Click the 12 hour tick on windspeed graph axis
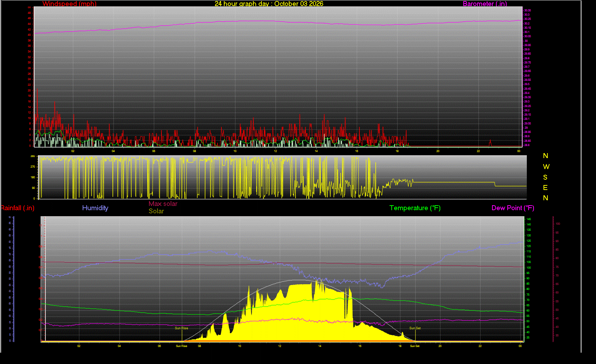 pyautogui.click(x=275, y=151)
